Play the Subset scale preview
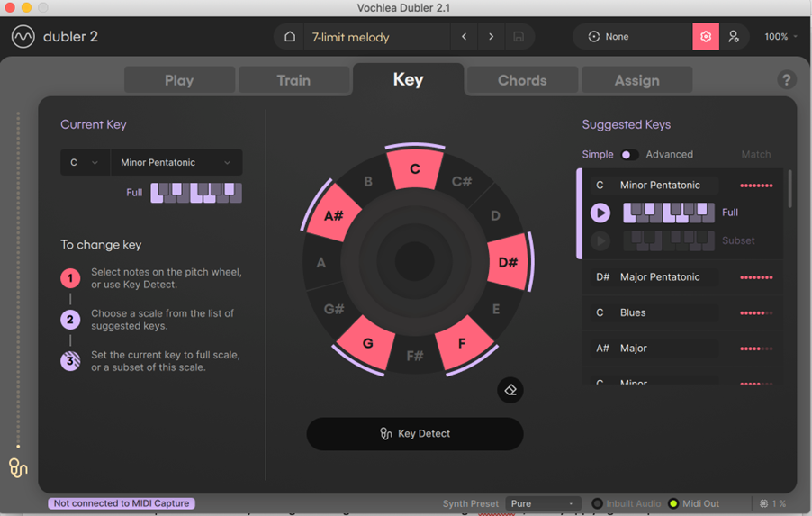This screenshot has width=812, height=516. click(600, 241)
